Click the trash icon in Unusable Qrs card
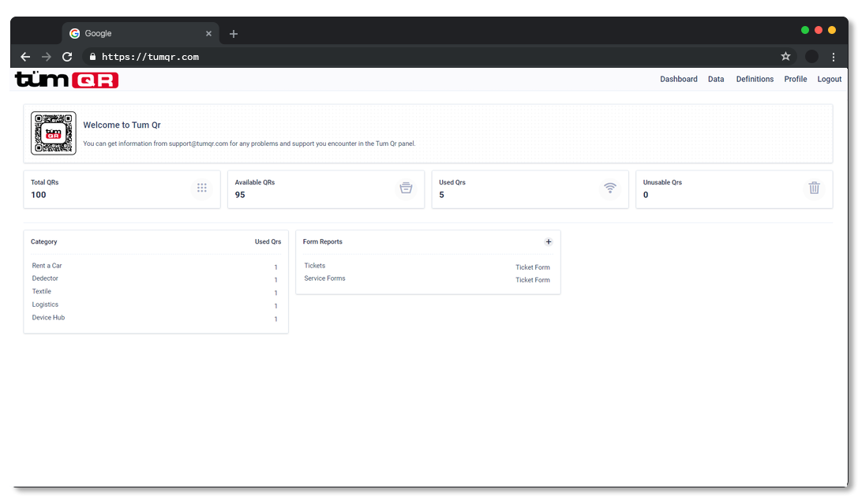Viewport: 858px width, 504px height. point(815,188)
